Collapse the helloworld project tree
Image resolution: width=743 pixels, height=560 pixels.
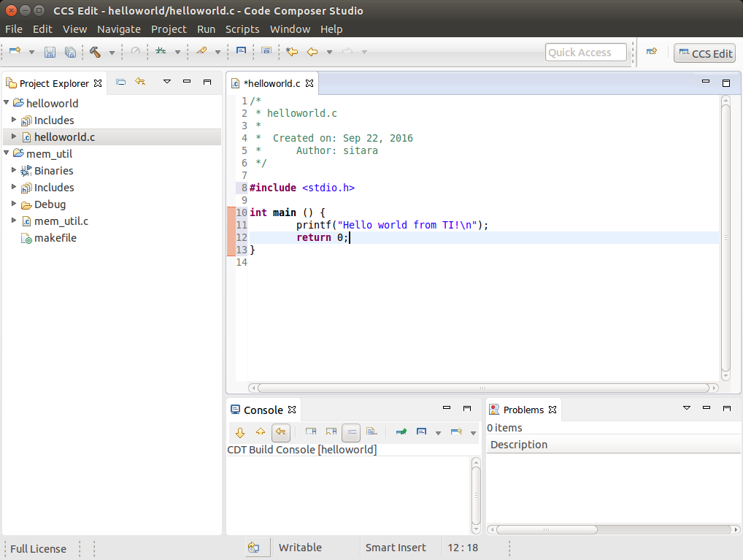7,103
